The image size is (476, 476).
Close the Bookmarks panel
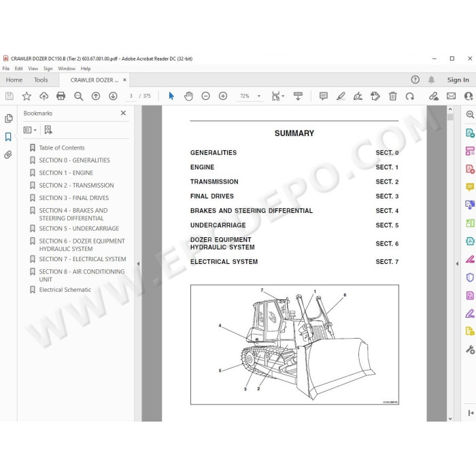(x=123, y=113)
